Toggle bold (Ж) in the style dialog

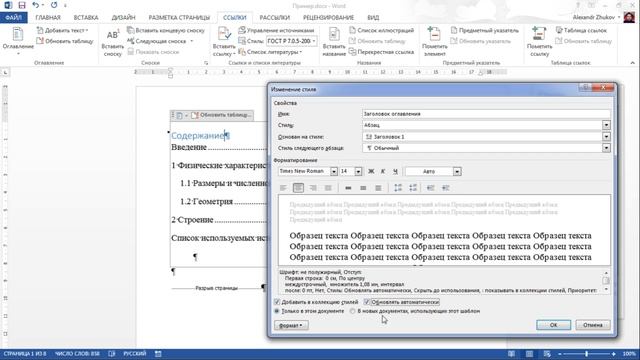(371, 171)
